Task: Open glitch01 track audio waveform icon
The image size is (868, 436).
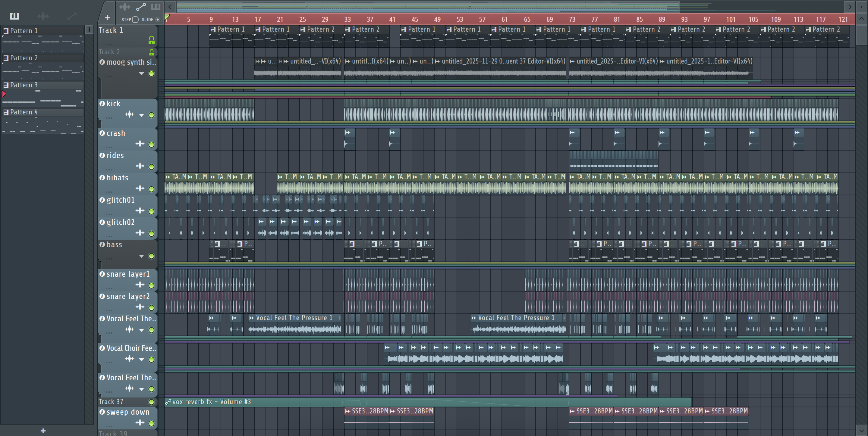Action: click(140, 211)
